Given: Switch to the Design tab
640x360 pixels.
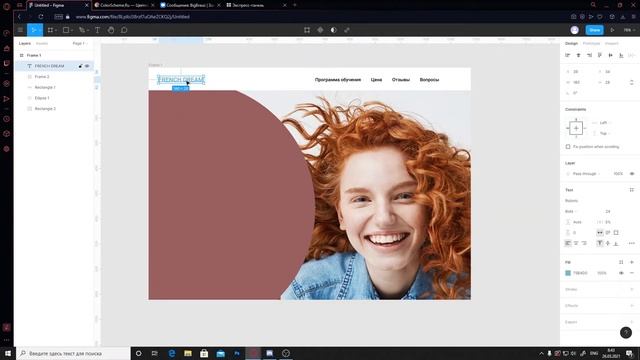Looking at the screenshot, I should [571, 43].
